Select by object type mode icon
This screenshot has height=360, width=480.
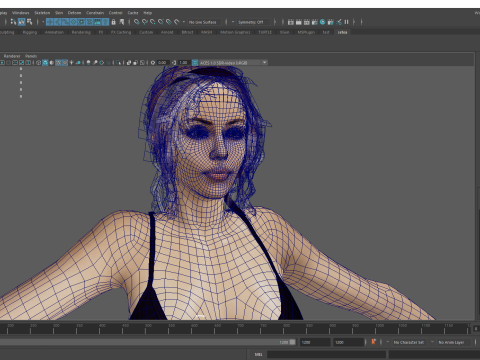(x=22, y=22)
